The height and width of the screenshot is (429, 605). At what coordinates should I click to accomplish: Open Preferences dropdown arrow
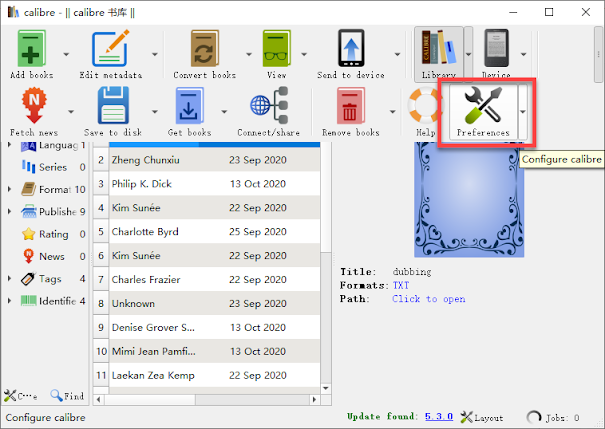(523, 112)
